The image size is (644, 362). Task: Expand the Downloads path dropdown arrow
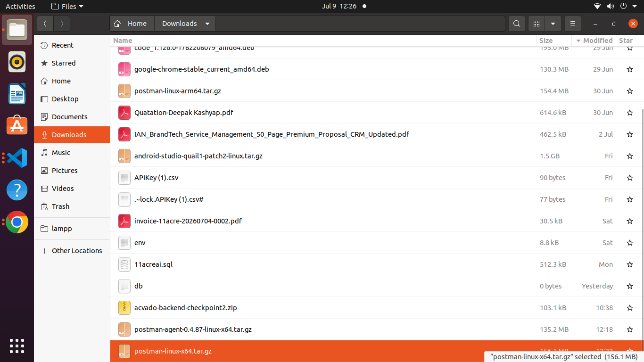pos(207,24)
